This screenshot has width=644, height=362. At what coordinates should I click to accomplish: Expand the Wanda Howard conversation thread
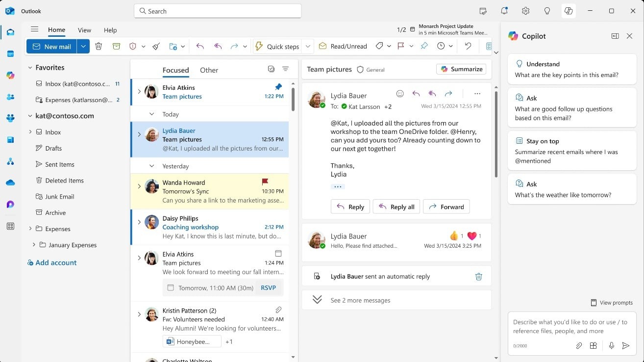tap(139, 186)
